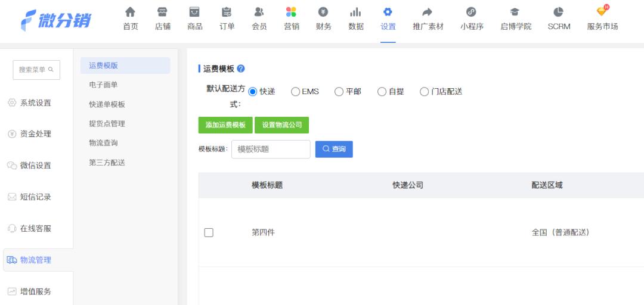Click the 资金处理 yen icon in sidebar
This screenshot has width=644, height=305.
point(12,134)
